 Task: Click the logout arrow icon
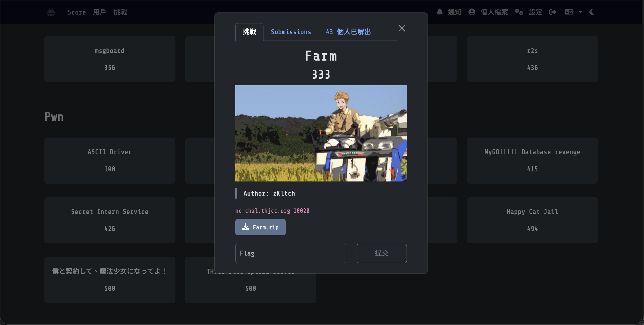point(552,12)
